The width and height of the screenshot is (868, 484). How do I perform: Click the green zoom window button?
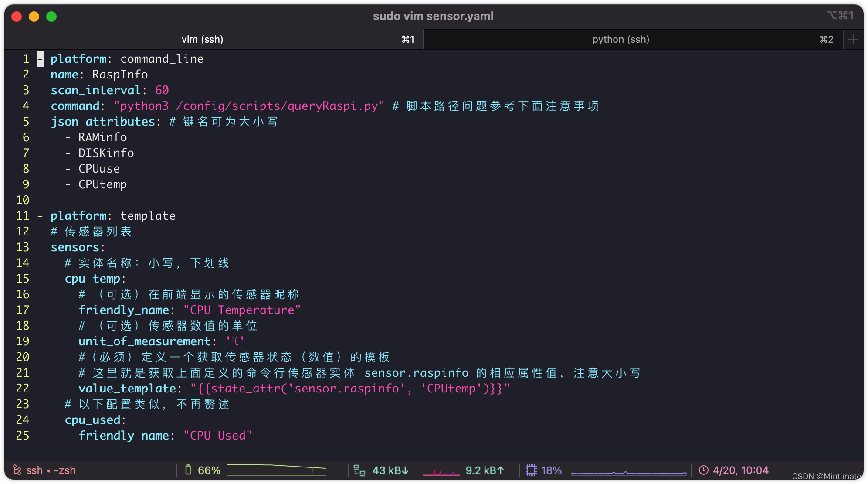click(51, 17)
